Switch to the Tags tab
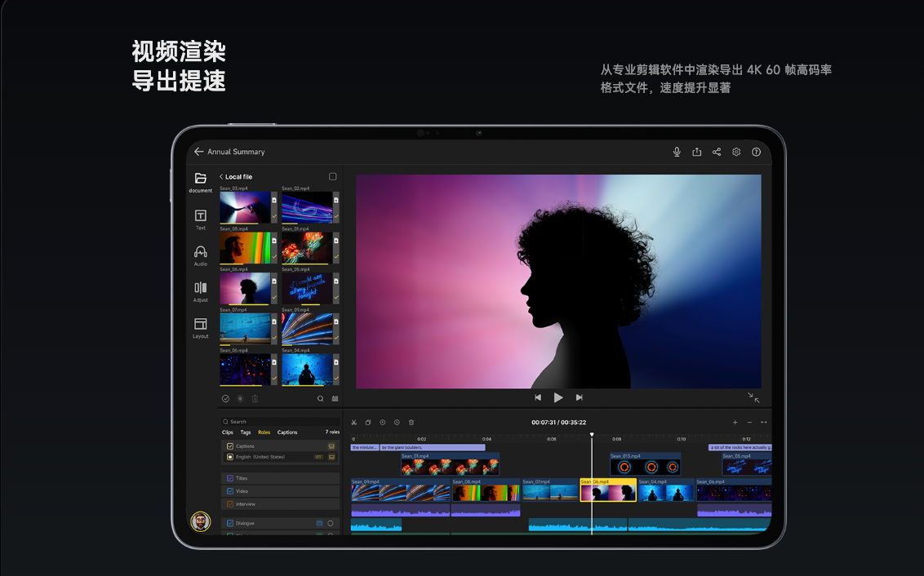The width and height of the screenshot is (924, 576). pyautogui.click(x=246, y=432)
